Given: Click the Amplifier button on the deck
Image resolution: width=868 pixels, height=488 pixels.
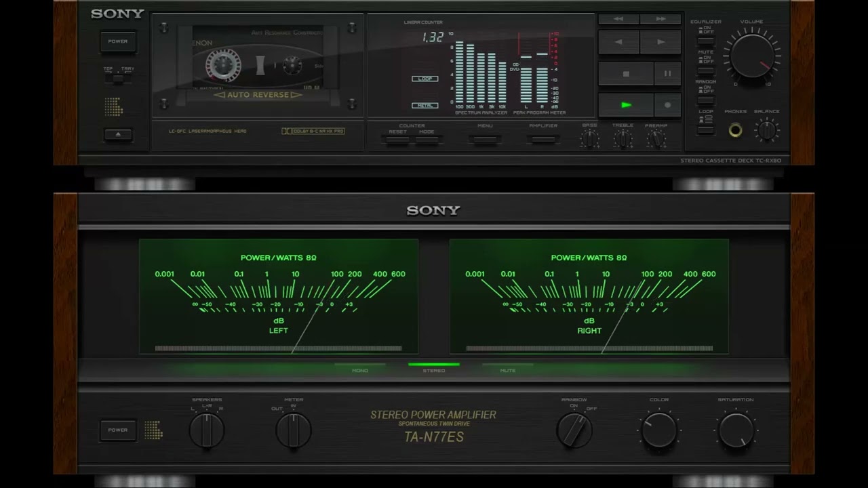Looking at the screenshot, I should coord(543,140).
